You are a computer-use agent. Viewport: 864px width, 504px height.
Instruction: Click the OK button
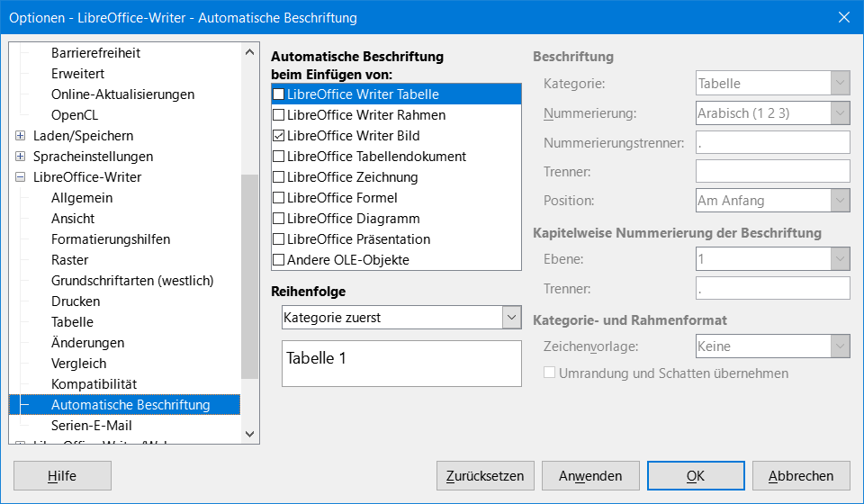[x=696, y=475]
